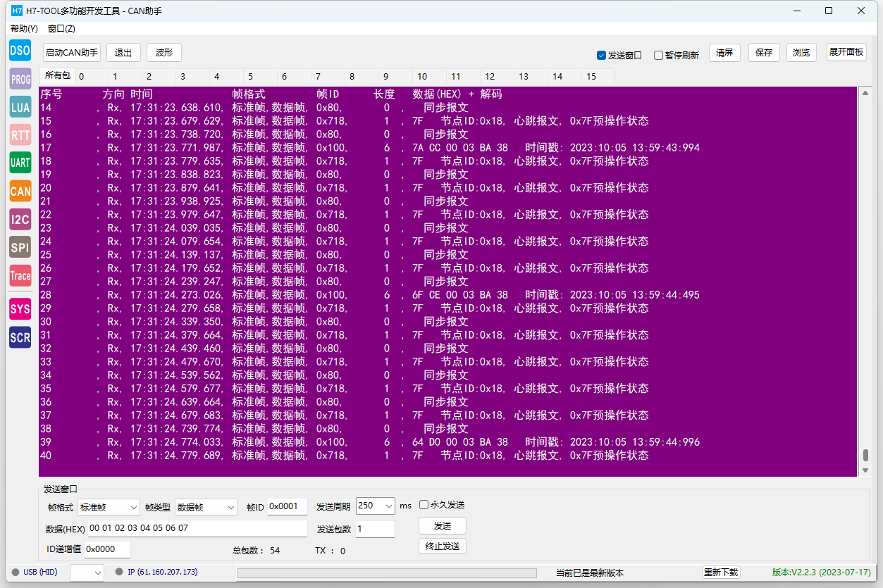Screen dimensions: 883x588
Task: Click the 序号 column header
Action: tap(51, 94)
